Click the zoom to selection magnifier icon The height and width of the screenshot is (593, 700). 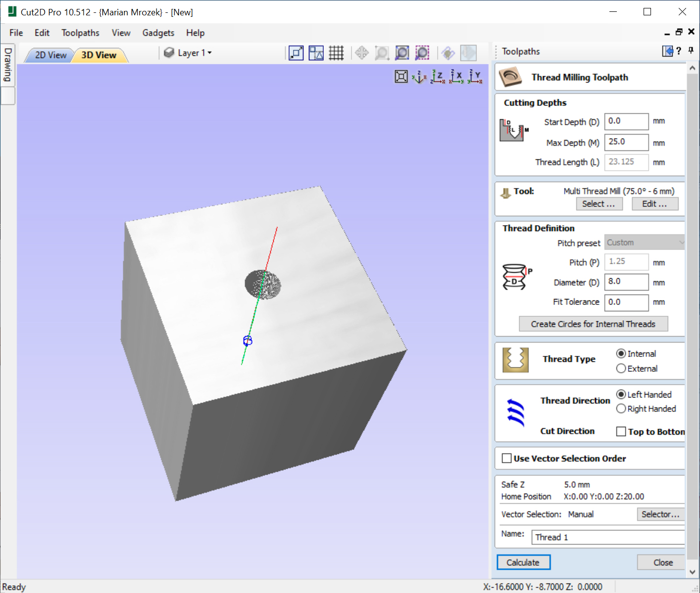tap(422, 53)
